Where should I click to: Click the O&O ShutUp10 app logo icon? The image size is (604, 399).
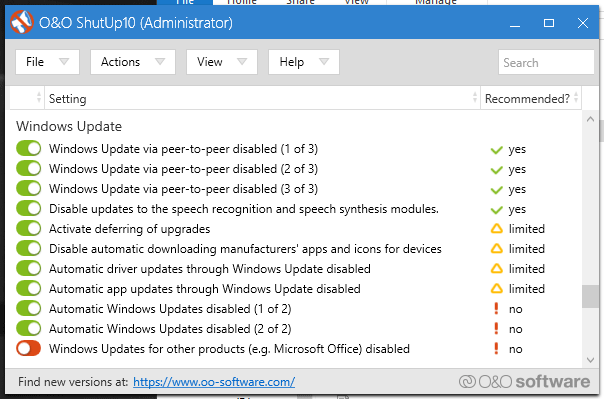tap(22, 22)
